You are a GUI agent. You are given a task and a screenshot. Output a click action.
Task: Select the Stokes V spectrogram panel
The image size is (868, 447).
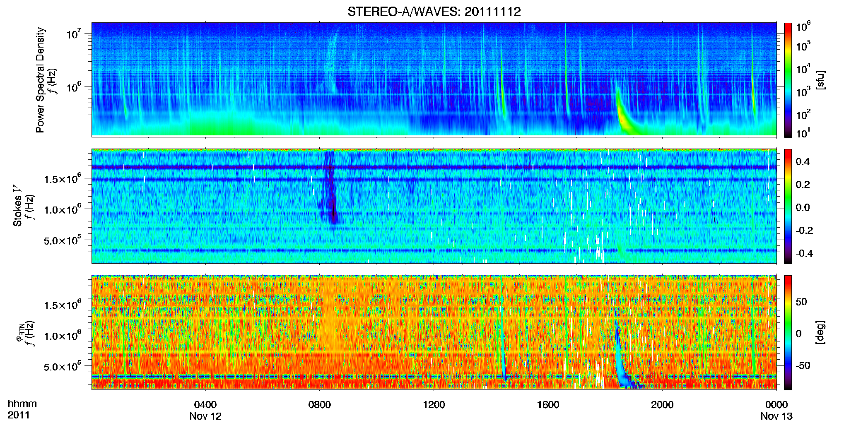point(434,206)
